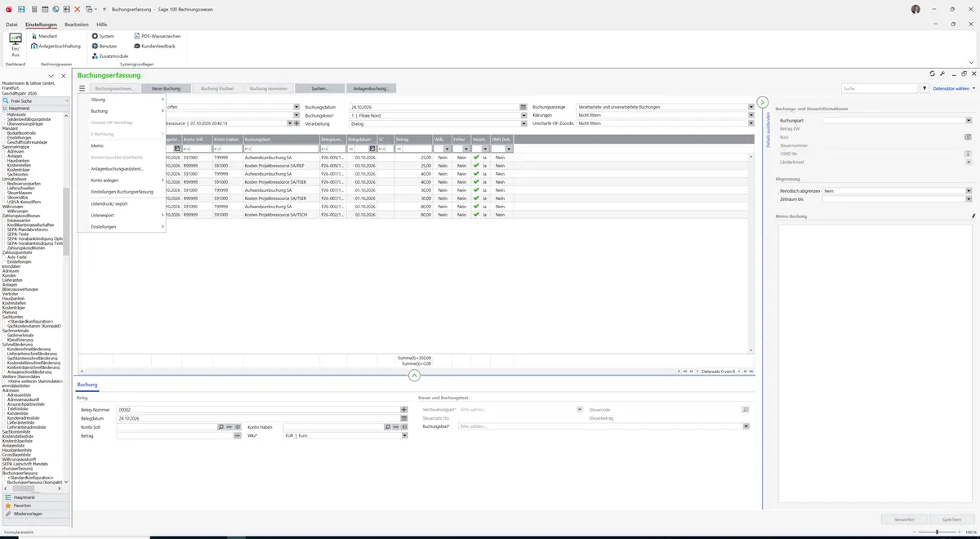Open the Belegdatum calendar picker in Beleg
Screen dimensions: 980x539
click(404, 418)
